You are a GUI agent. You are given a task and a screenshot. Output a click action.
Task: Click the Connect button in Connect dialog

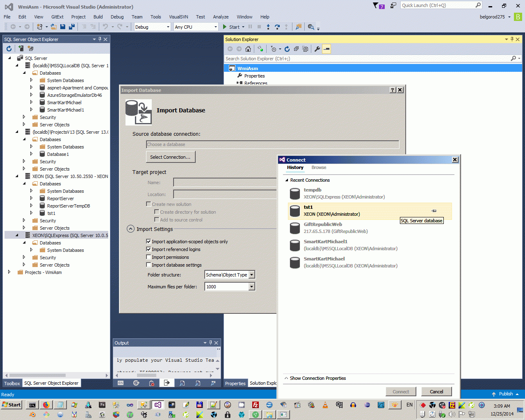[x=401, y=392]
